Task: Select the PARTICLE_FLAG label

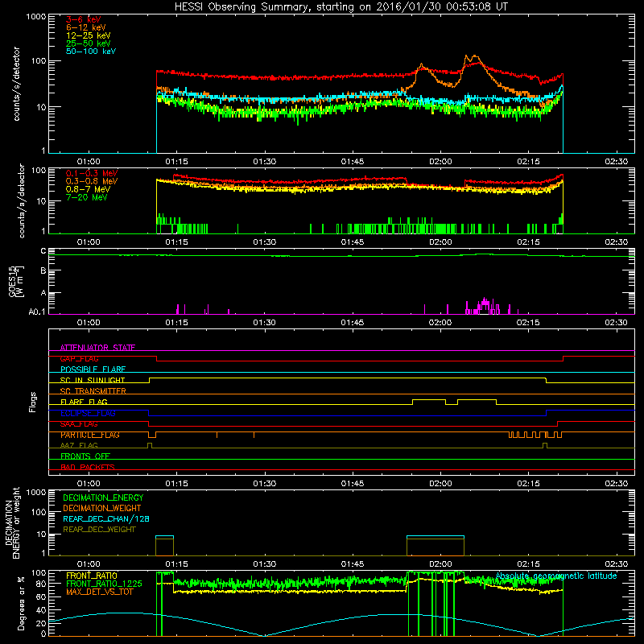Action: click(x=90, y=435)
